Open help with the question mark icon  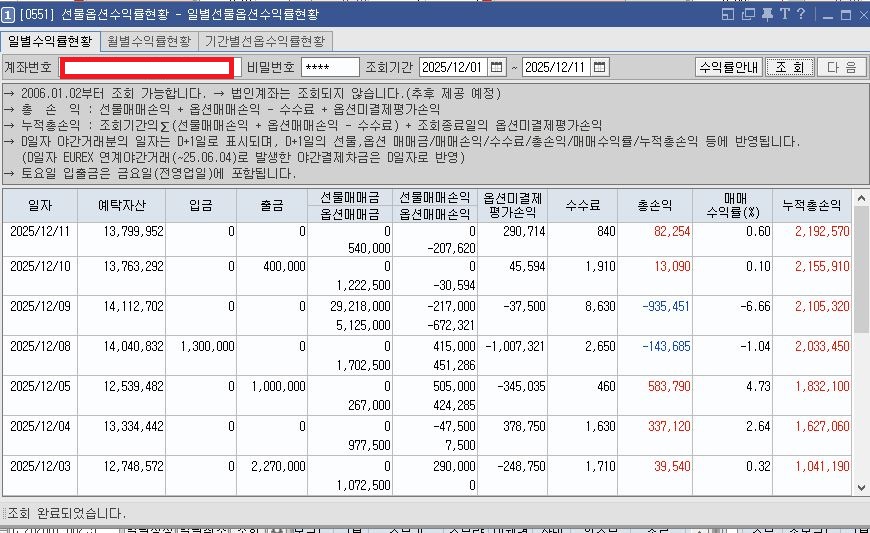(x=801, y=14)
